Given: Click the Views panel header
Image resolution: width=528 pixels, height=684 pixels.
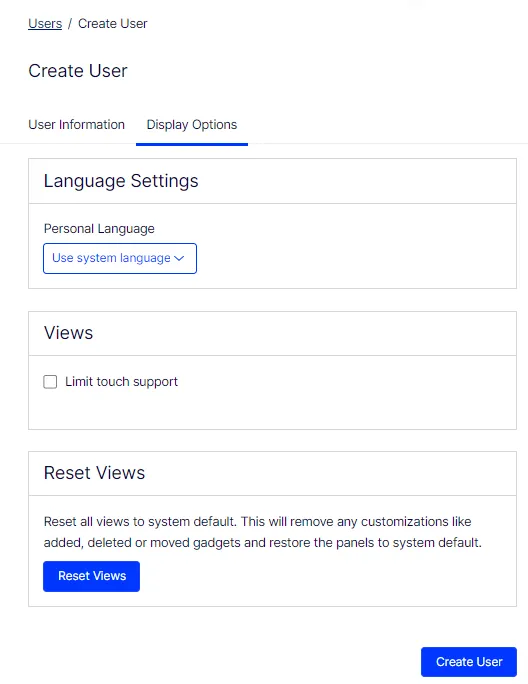Looking at the screenshot, I should [272, 333].
